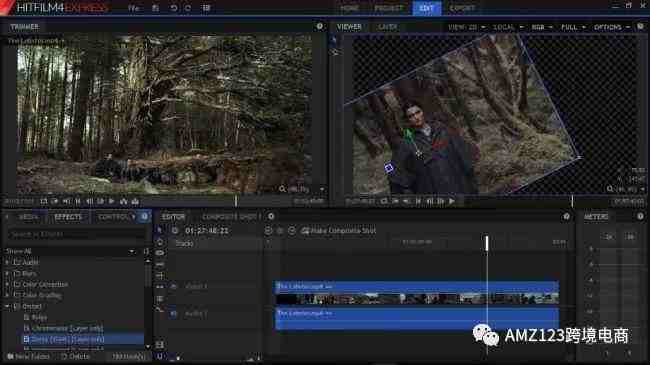This screenshot has width=650, height=365.
Task: Switch to the EXPORT screen tab
Action: point(462,8)
